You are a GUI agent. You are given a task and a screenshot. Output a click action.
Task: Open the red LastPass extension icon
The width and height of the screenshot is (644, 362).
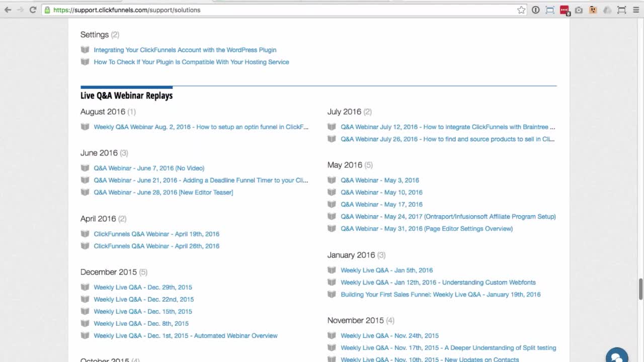[565, 10]
